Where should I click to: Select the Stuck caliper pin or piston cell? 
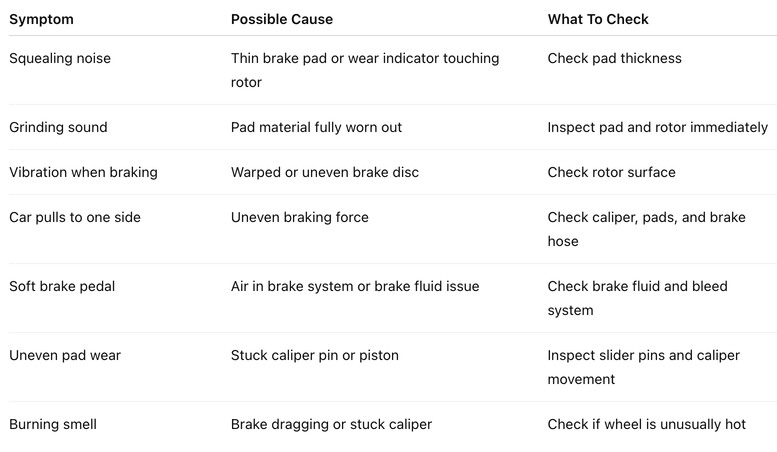pyautogui.click(x=314, y=355)
